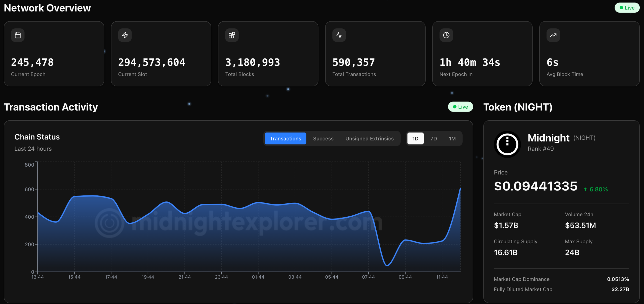Click the 294,573,604 current slot value
Image resolution: width=644 pixels, height=304 pixels.
point(152,62)
